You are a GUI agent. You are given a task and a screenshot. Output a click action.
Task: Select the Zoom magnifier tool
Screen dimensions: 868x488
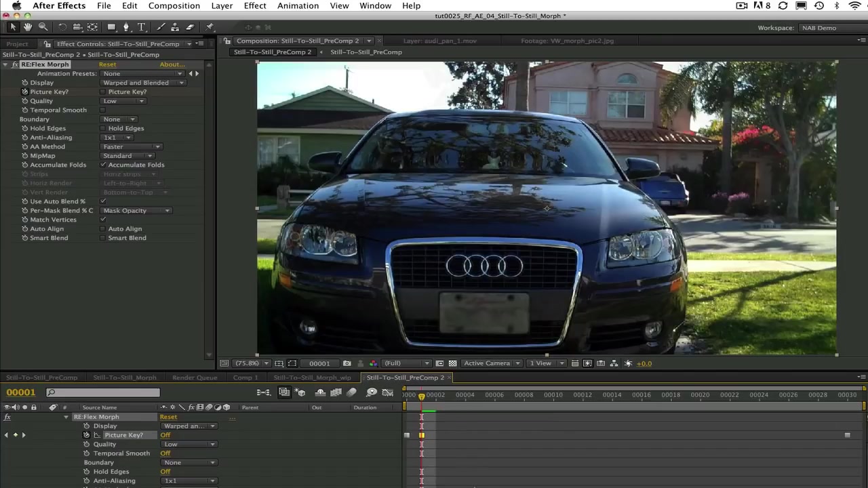pyautogui.click(x=43, y=27)
